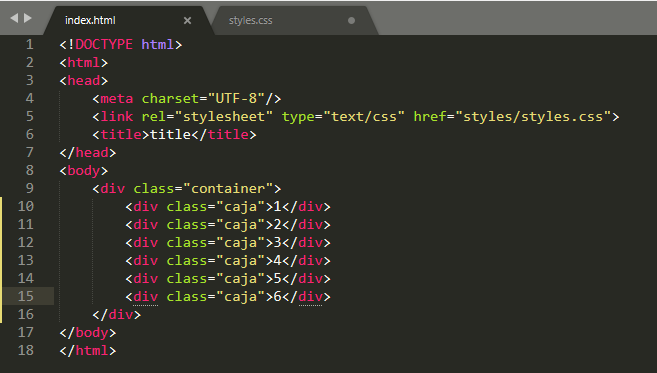
Task: Click the unsaved dot on styles.css tab
Action: pyautogui.click(x=351, y=21)
